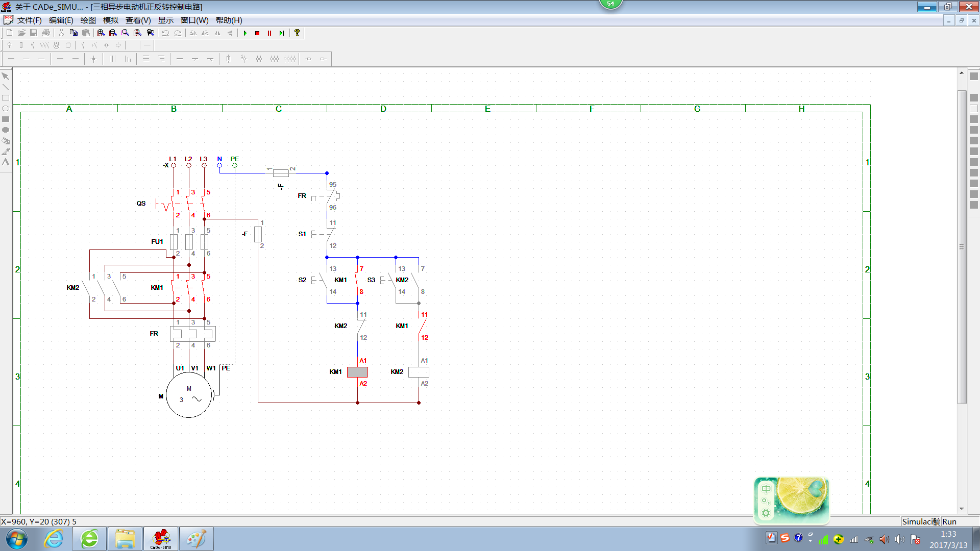Open the 模拟 menu
Image resolution: width=980 pixels, height=551 pixels.
(111, 20)
